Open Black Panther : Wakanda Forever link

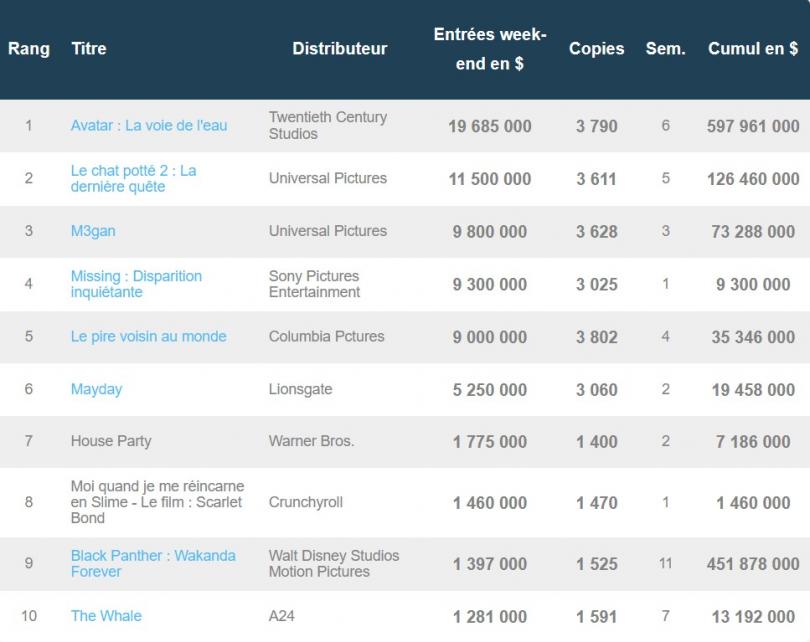pyautogui.click(x=153, y=563)
